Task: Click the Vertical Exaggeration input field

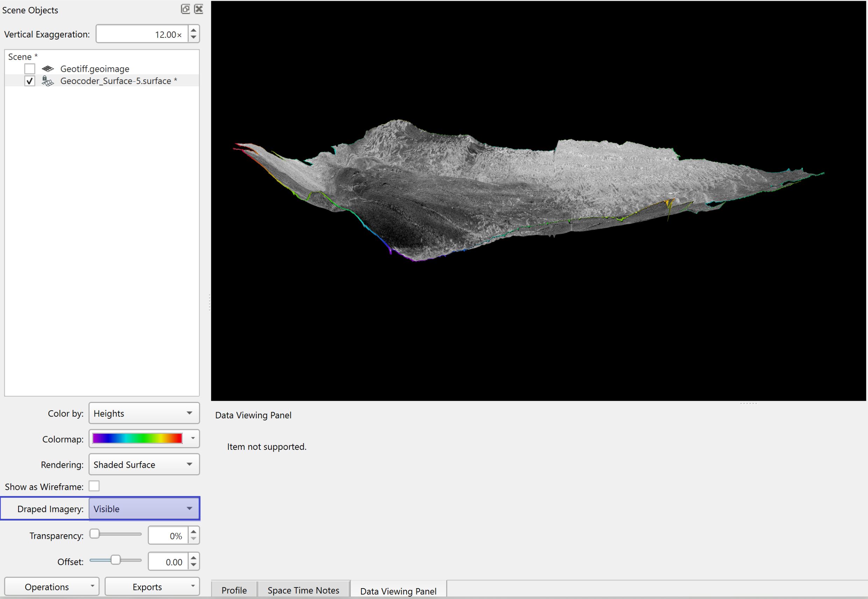Action: coord(142,34)
